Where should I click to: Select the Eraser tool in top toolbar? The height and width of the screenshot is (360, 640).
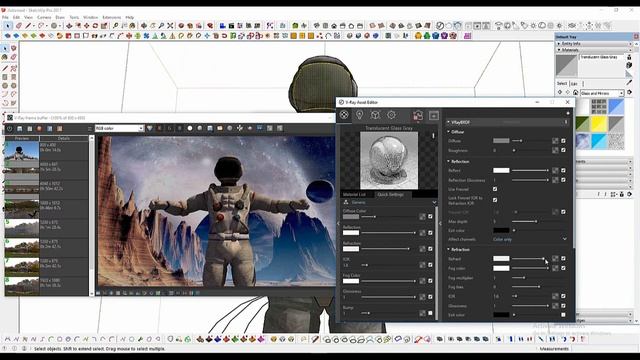click(x=19, y=26)
